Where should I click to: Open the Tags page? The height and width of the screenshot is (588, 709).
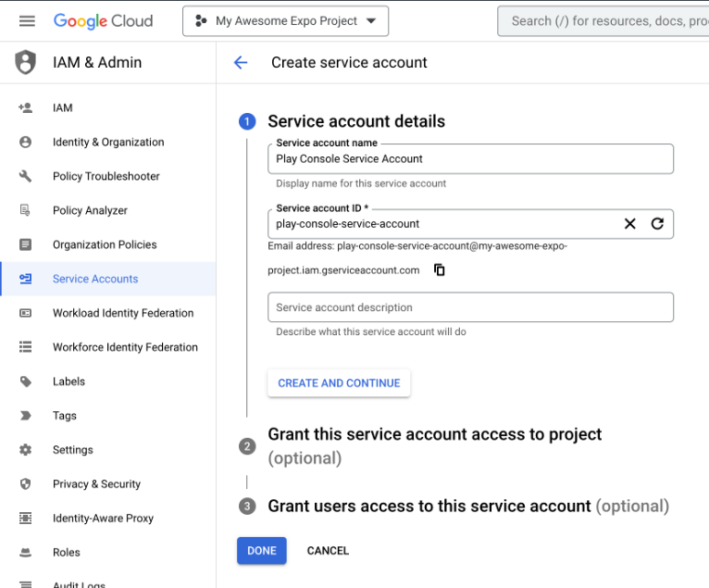pos(65,416)
